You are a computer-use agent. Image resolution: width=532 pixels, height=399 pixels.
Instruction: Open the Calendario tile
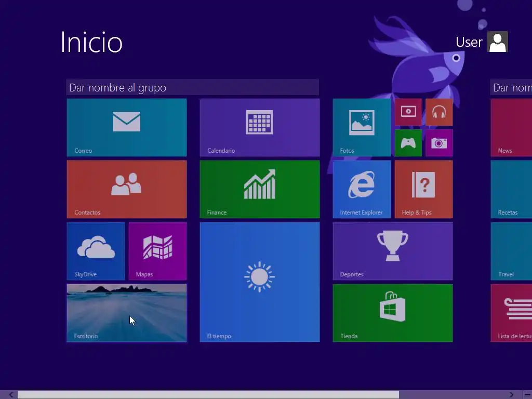point(260,128)
